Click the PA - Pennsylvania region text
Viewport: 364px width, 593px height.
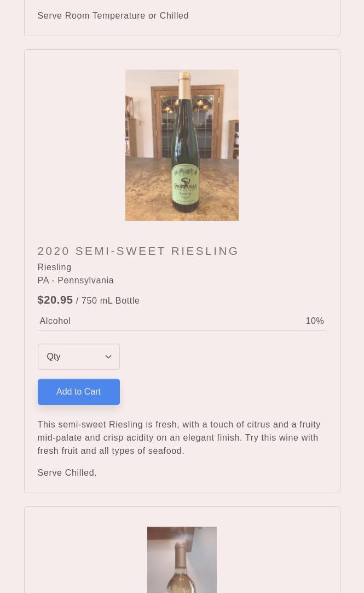coord(76,280)
